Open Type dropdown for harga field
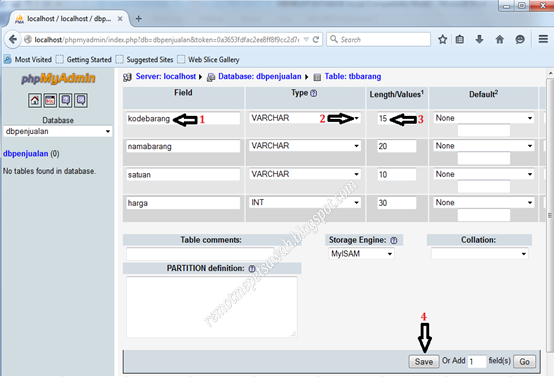Screen dimensions: 554x377 click(305, 202)
